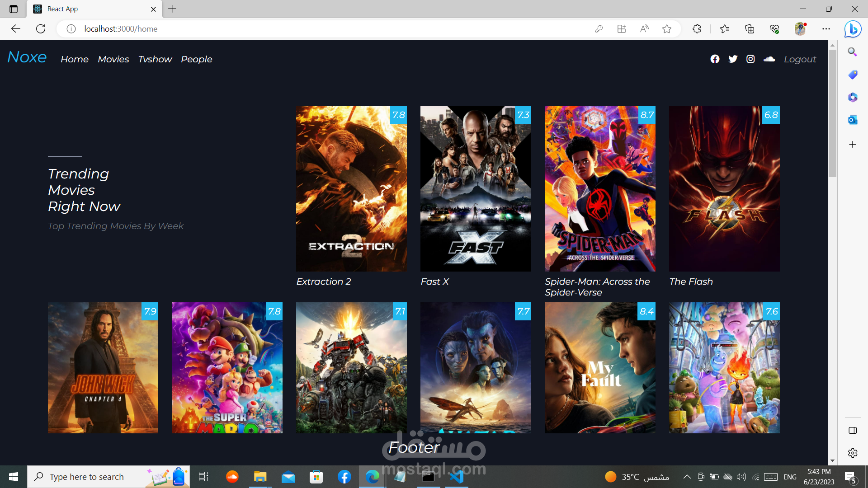
Task: Open Outlook from the Edge sidebar
Action: [852, 120]
